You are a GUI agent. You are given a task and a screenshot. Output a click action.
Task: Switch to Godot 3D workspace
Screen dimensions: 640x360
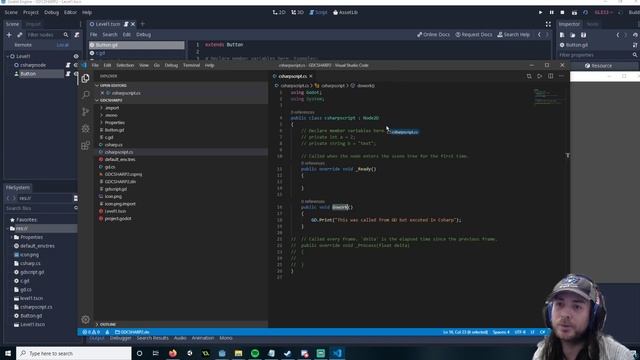pos(298,13)
